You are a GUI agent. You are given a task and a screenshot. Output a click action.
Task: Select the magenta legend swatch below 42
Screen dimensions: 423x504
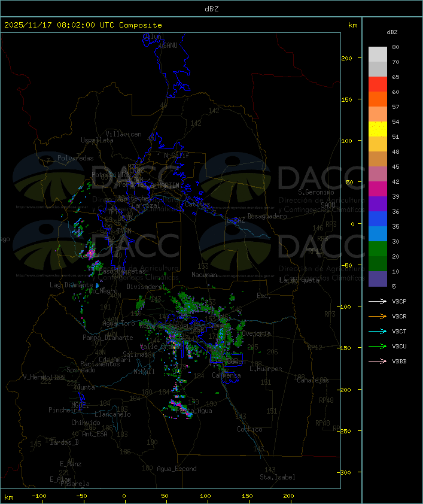pyautogui.click(x=378, y=189)
